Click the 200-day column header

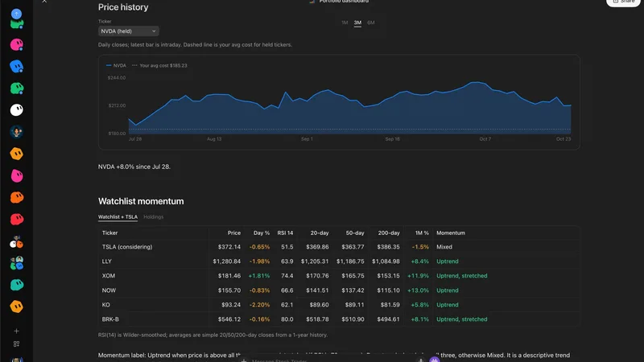pos(389,232)
